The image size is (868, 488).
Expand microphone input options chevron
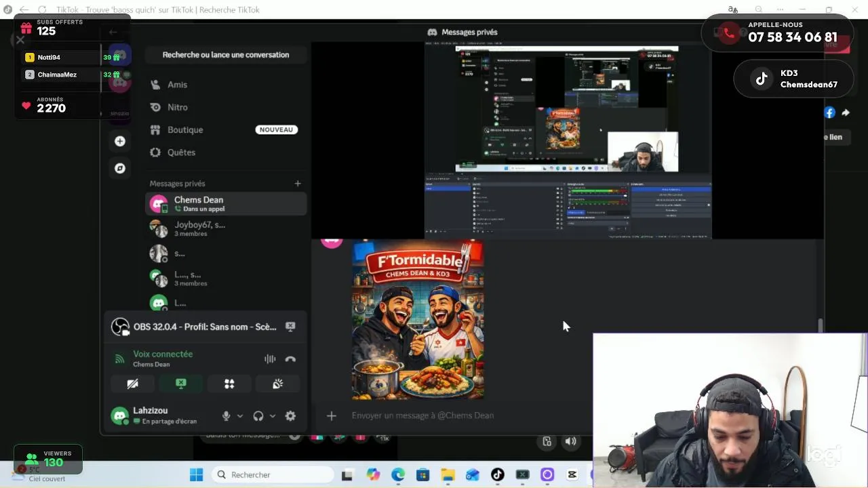click(239, 416)
